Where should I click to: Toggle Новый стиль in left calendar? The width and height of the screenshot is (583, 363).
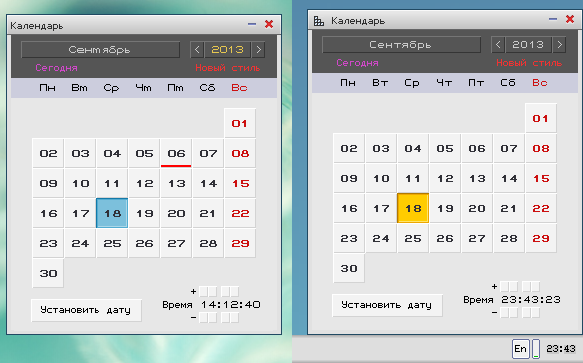tap(228, 68)
